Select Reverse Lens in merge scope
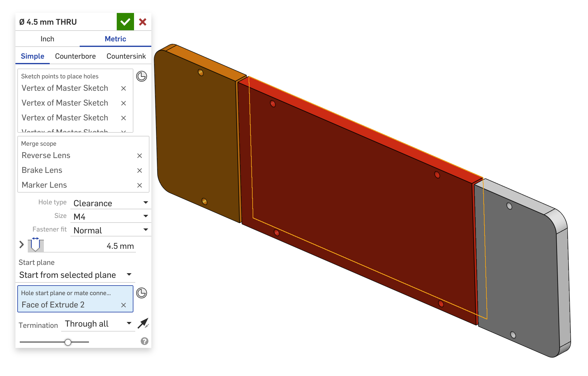The image size is (588, 376). (x=46, y=155)
